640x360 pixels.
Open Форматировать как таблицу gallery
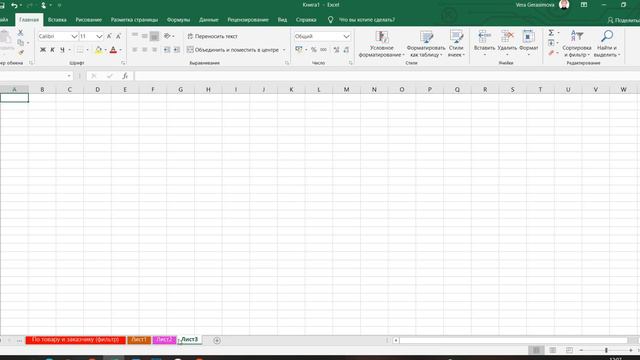coord(426,44)
